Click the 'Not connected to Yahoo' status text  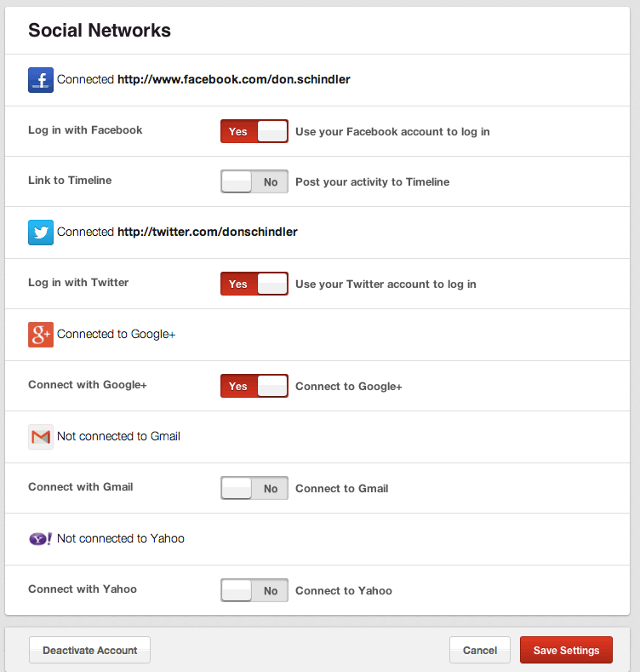click(x=121, y=538)
